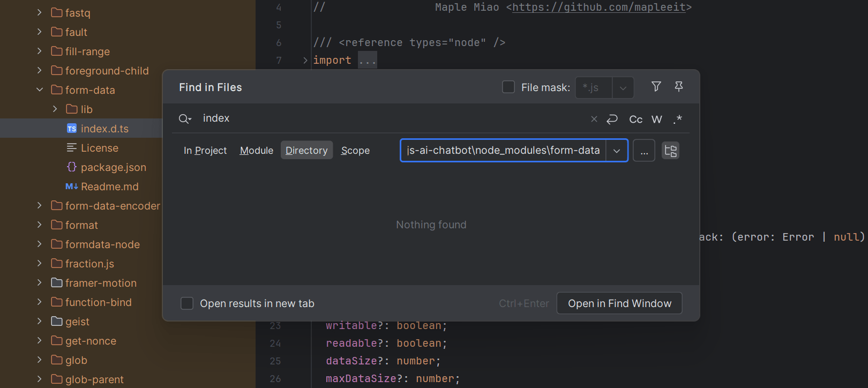Click Open in Find Window button

click(x=619, y=303)
